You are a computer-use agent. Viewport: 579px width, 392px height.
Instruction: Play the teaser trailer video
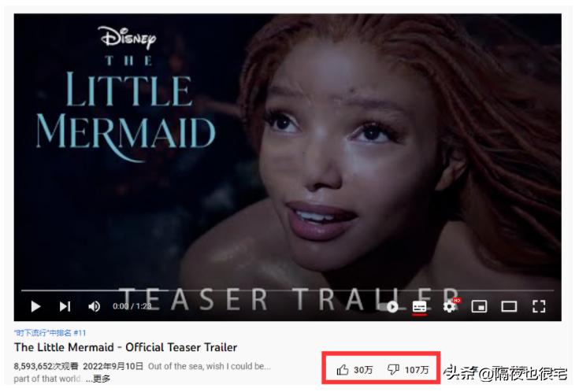coord(35,306)
